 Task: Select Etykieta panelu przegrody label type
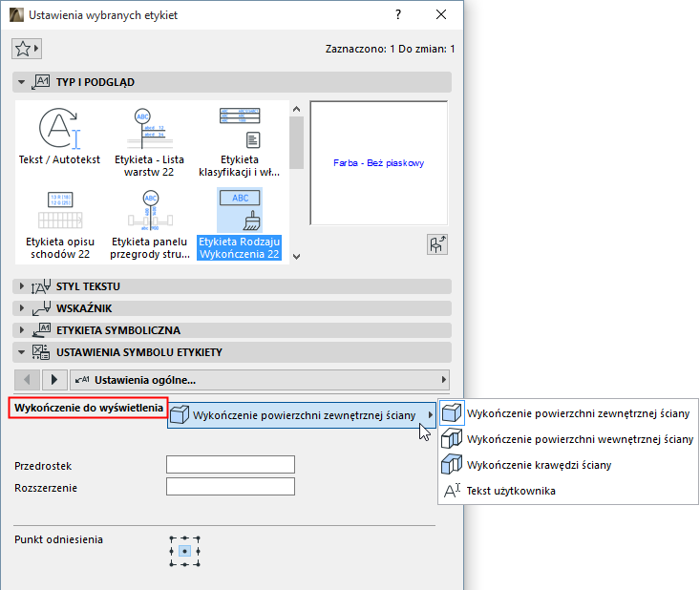tap(150, 224)
